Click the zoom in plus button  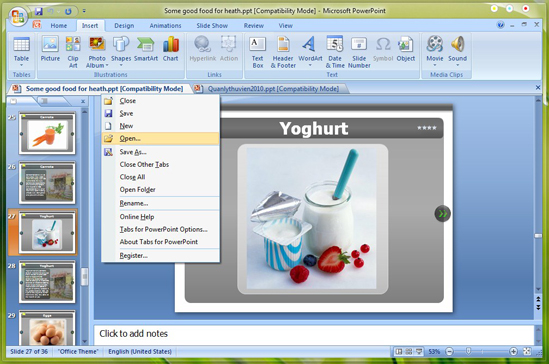[513, 351]
